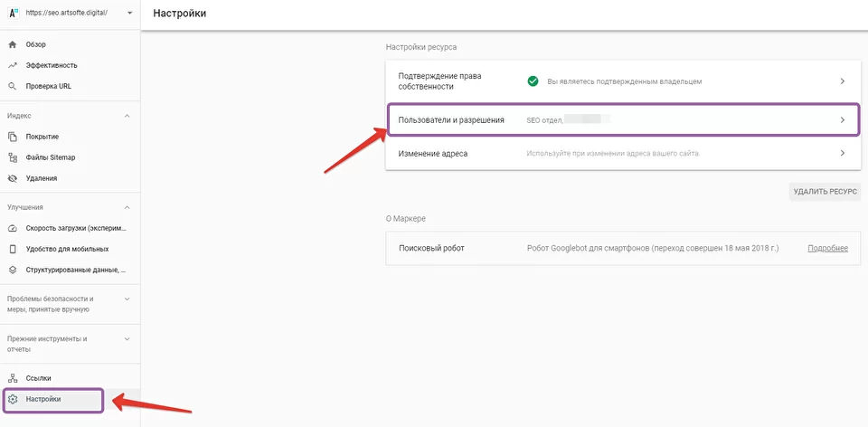The image size is (868, 427).
Task: Click the Подробнее link
Action: (x=827, y=248)
